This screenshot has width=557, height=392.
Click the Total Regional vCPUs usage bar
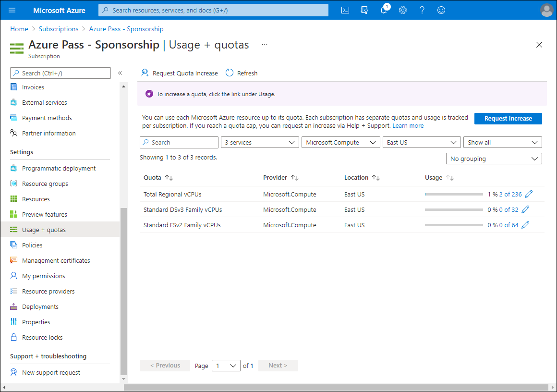click(453, 194)
